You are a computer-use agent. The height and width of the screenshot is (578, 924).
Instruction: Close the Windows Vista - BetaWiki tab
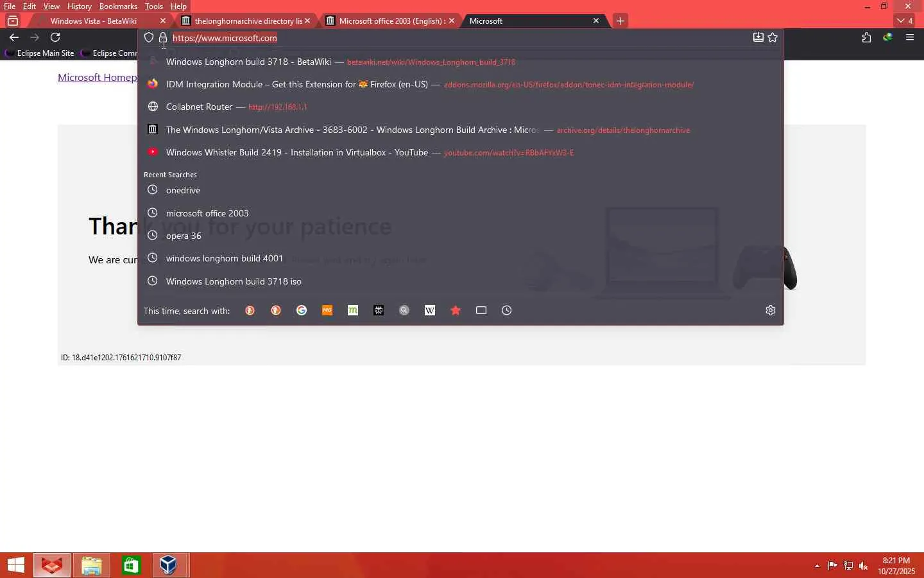point(163,21)
